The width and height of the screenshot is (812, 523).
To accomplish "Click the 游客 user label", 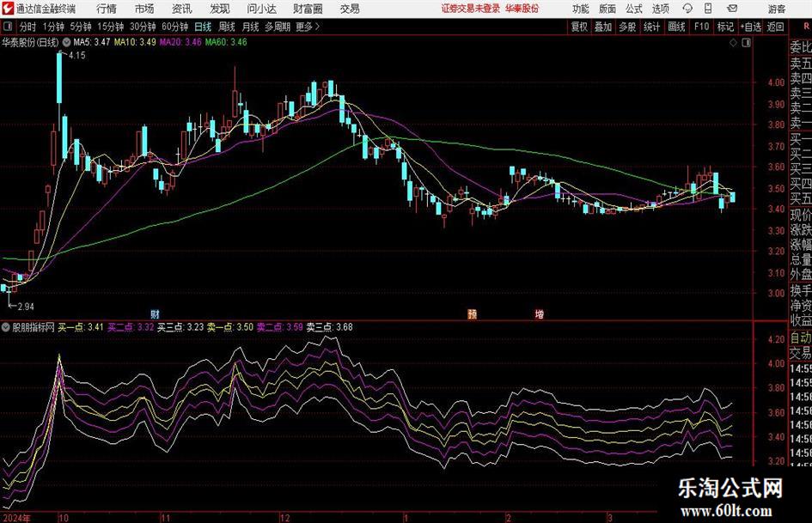I will pos(777,9).
